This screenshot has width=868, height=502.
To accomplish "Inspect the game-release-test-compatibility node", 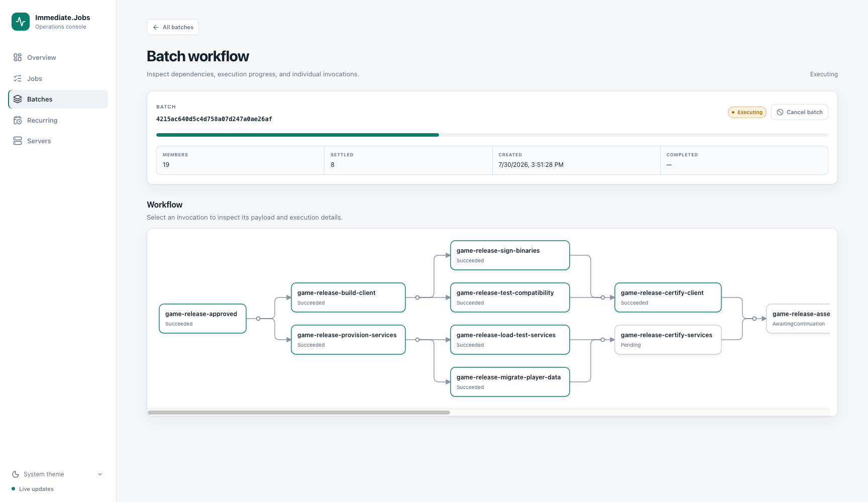I will tap(510, 297).
